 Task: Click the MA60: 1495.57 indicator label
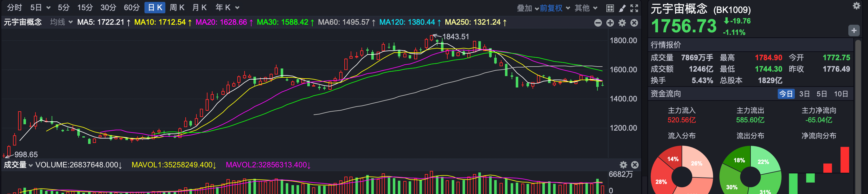347,22
